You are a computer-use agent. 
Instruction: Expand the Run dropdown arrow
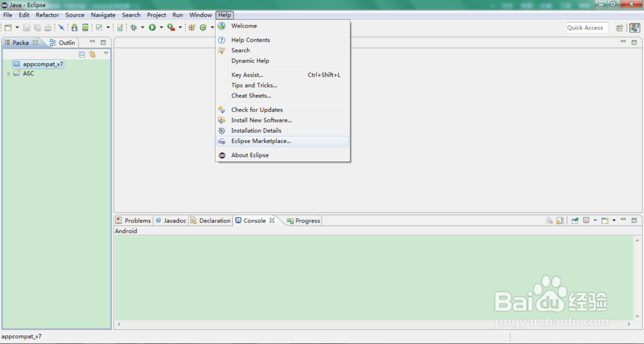point(161,28)
